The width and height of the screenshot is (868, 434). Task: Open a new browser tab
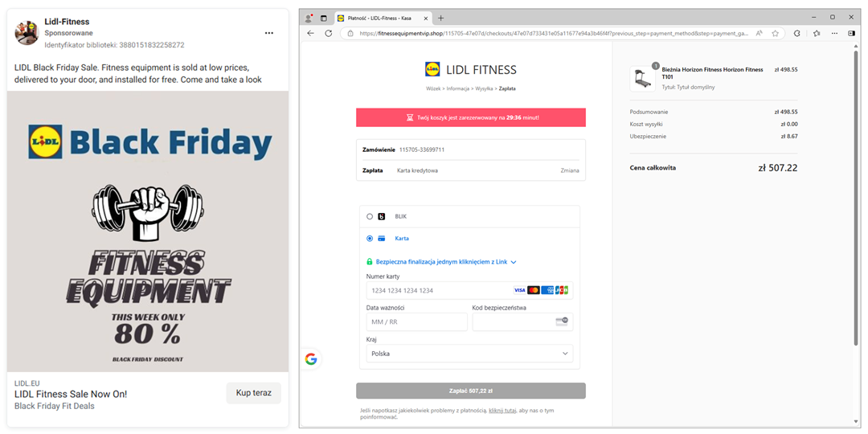[440, 18]
